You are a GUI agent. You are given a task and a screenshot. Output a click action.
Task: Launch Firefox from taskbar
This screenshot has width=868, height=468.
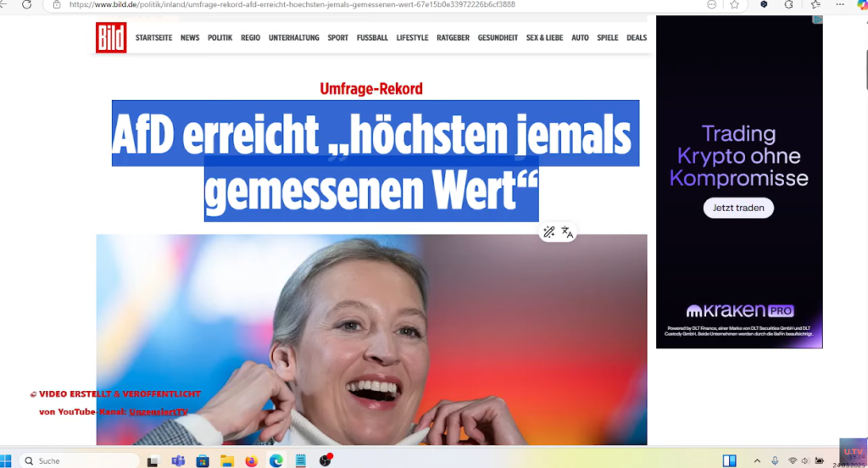tap(251, 461)
